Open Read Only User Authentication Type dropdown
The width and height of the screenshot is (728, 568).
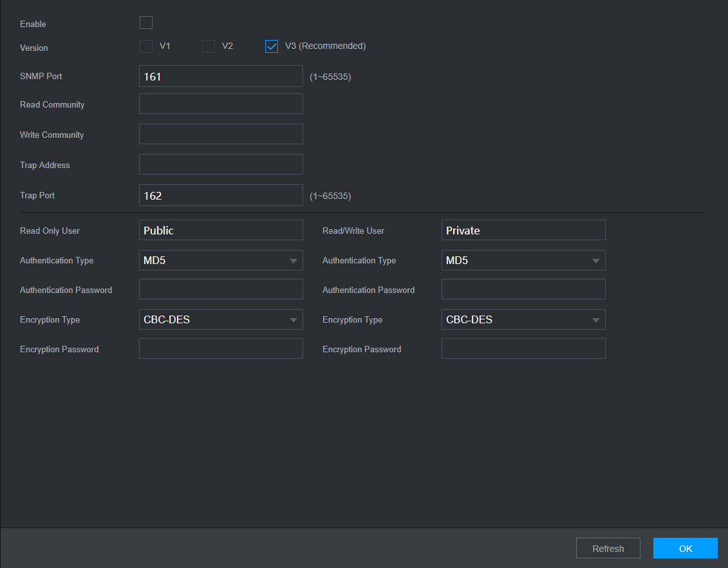coord(221,260)
